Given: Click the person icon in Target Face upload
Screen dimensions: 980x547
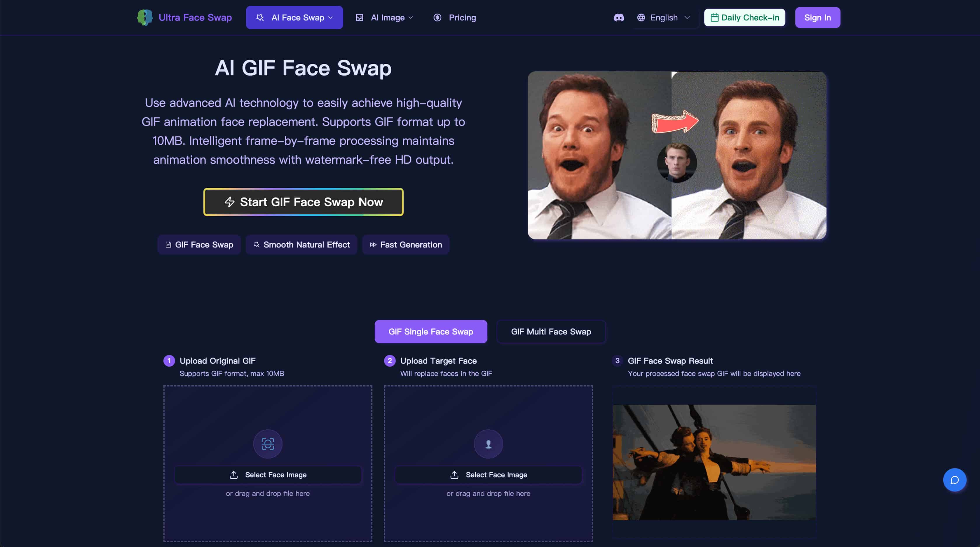Looking at the screenshot, I should pyautogui.click(x=488, y=444).
